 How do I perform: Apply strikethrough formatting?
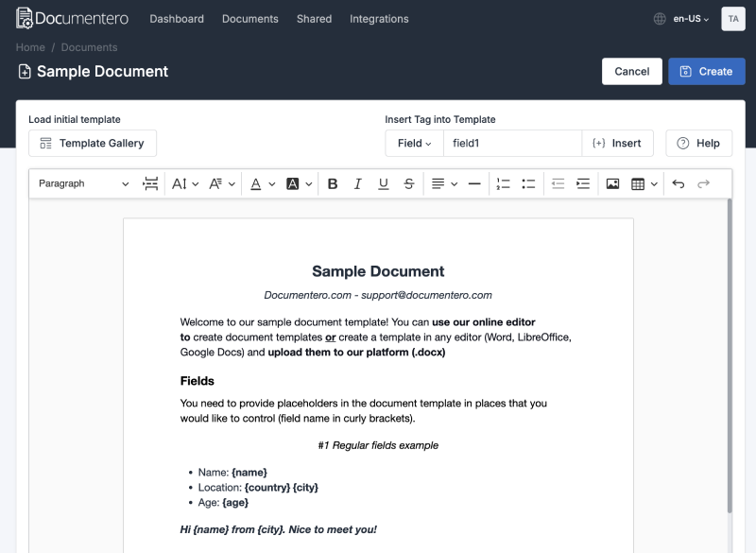coord(408,183)
